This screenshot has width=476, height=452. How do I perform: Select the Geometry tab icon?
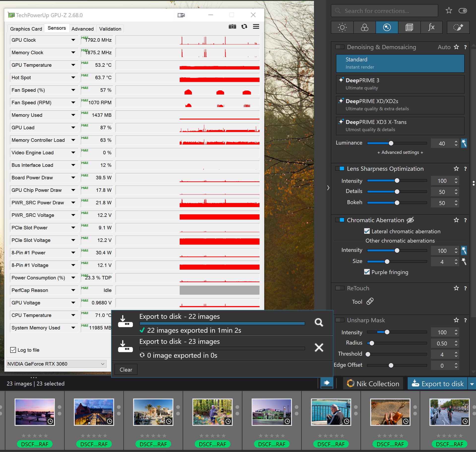[x=409, y=27]
